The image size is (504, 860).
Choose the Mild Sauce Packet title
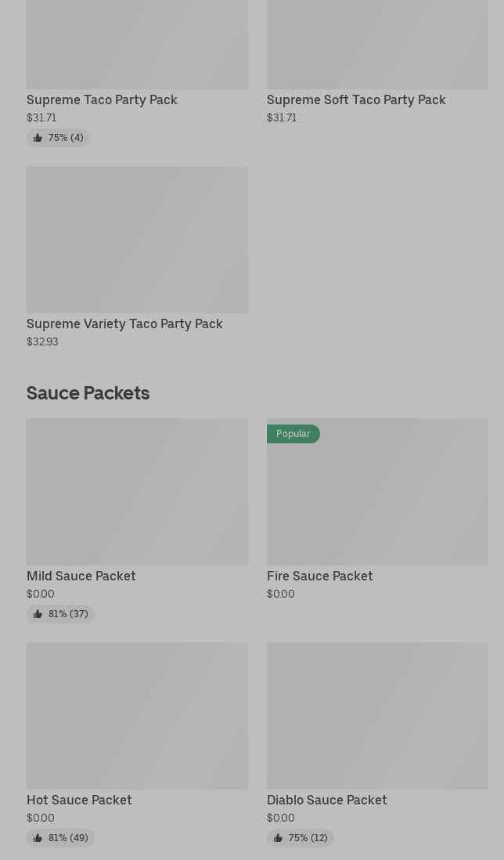pos(81,576)
